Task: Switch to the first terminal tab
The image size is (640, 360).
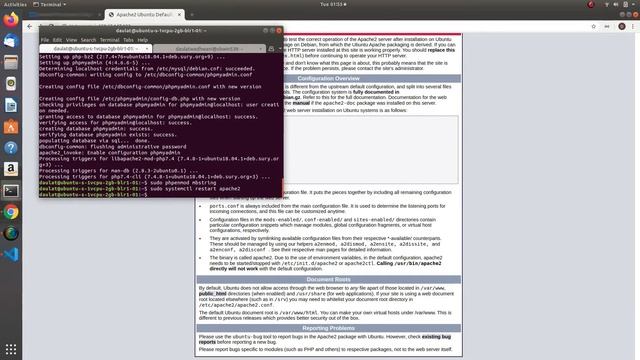Action: [x=96, y=49]
